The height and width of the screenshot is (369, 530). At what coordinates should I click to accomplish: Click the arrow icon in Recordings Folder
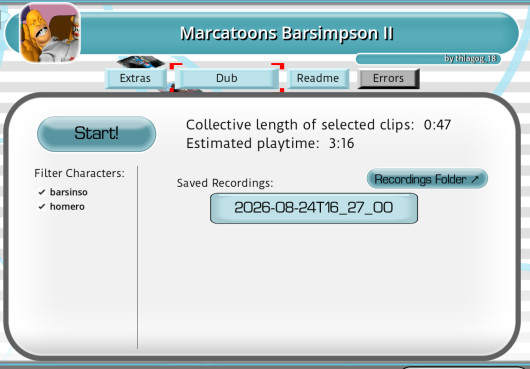[475, 179]
